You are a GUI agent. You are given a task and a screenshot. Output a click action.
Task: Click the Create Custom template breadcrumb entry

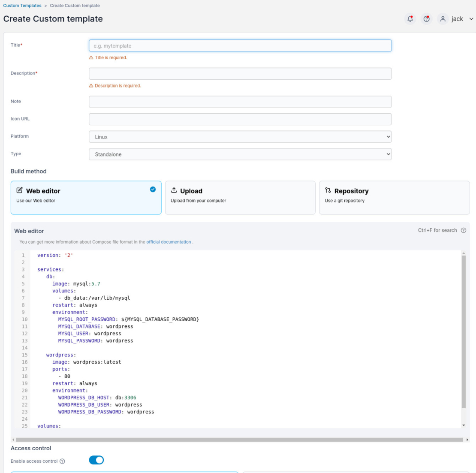(76, 6)
